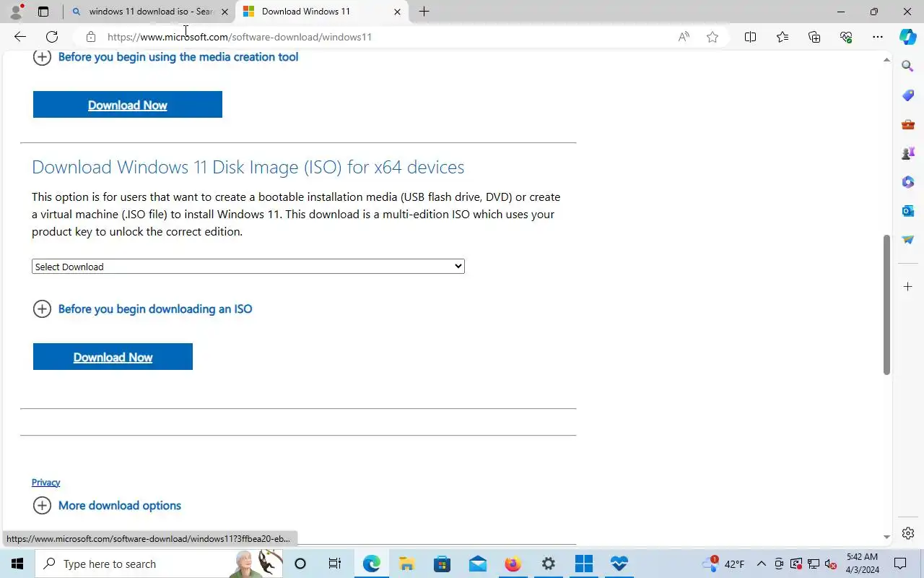Open Microsoft Store taskbar icon
924x578 pixels.
coord(442,564)
